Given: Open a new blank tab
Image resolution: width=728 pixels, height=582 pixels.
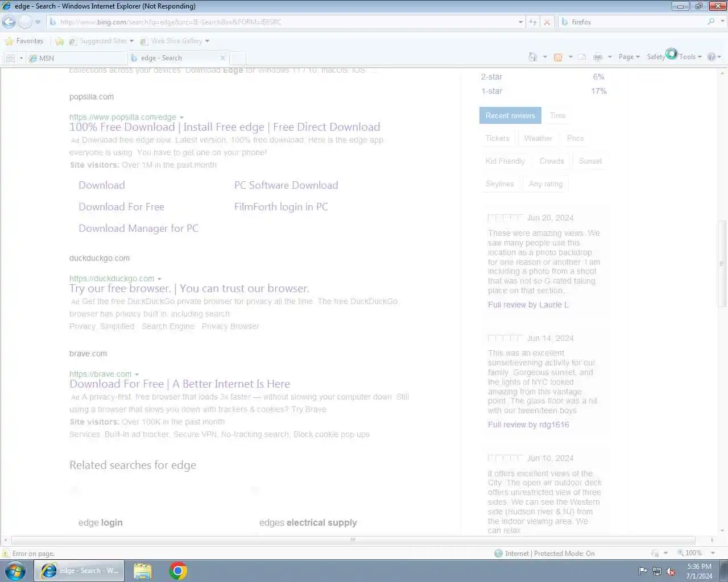Looking at the screenshot, I should click(x=238, y=58).
